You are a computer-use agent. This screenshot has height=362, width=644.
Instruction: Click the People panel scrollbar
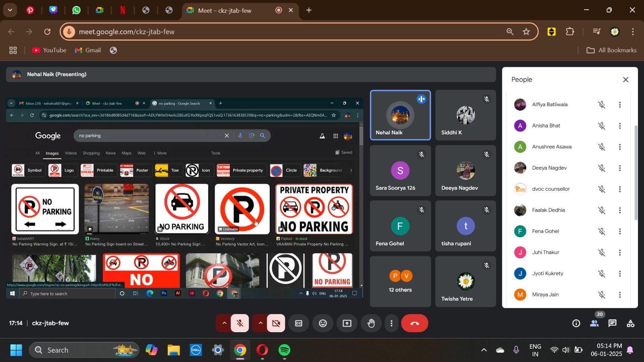[x=636, y=173]
